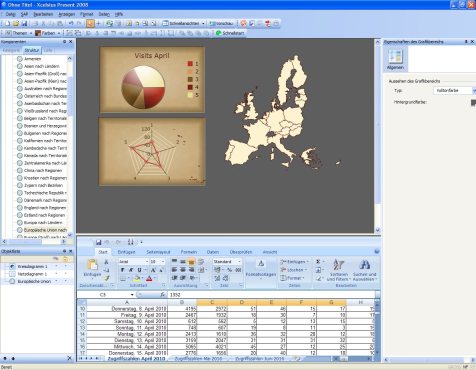Open the Format menu in menu bar
The image size is (476, 370).
87,14
